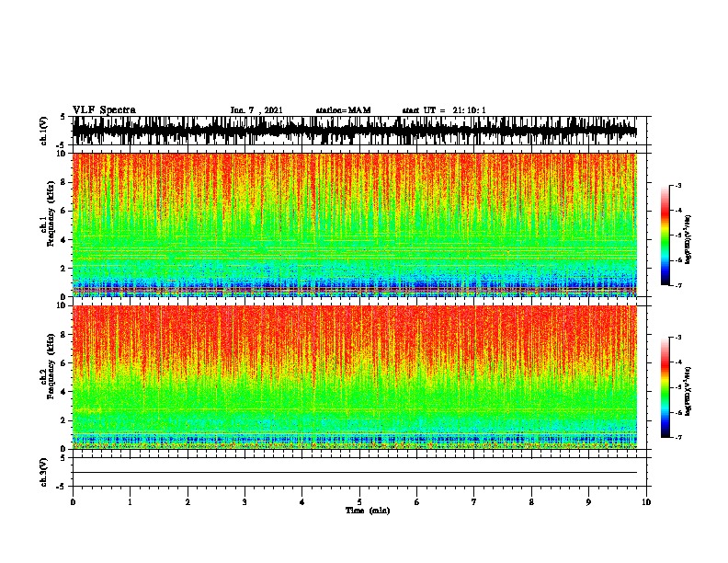The image size is (728, 563).
Task: Click the "-7" label on ch.2 color bar
Action: (x=678, y=437)
